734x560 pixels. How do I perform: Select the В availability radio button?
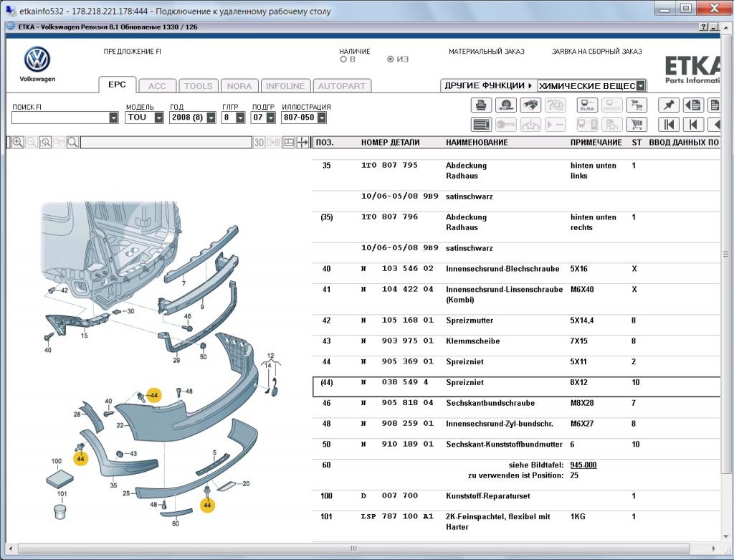click(x=343, y=60)
